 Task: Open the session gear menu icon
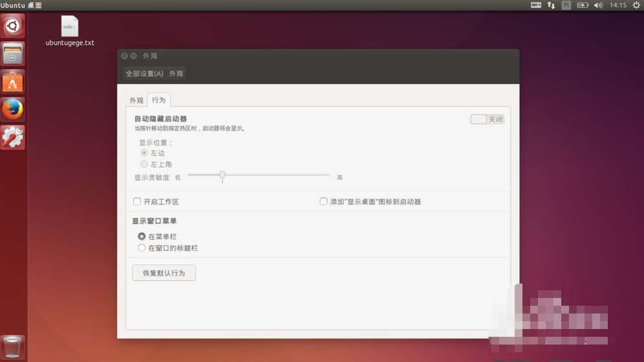[636, 5]
